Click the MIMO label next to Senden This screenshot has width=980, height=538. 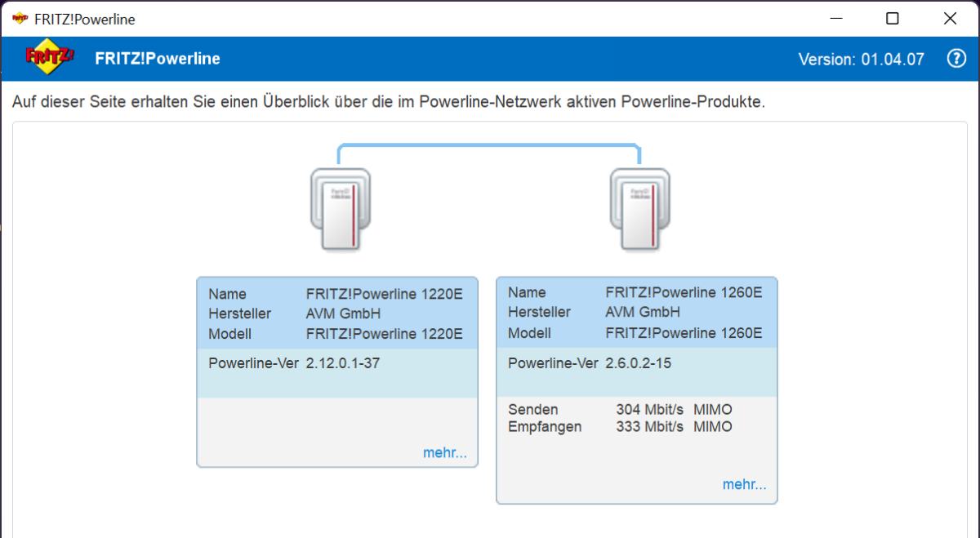[x=713, y=409]
